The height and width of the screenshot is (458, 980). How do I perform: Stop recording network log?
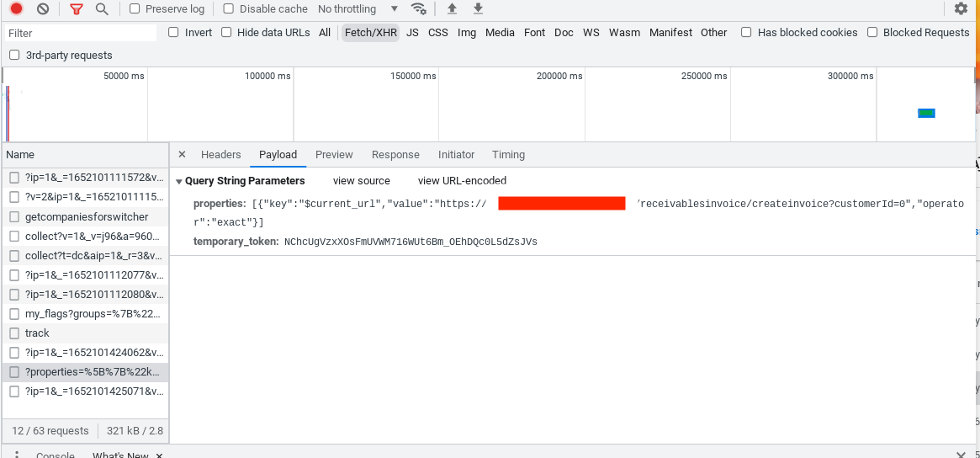tap(16, 8)
